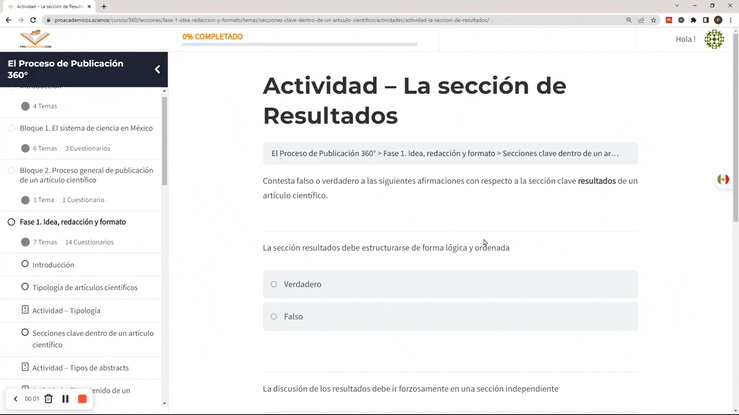Click the quiz icon beside Actividad – Tipología
The image size is (739, 415).
25,310
